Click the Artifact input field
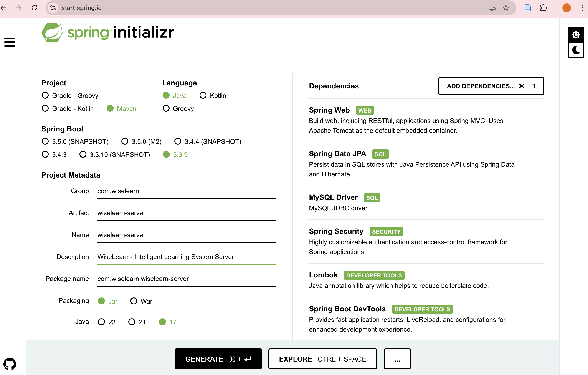Image resolution: width=588 pixels, height=375 pixels. (x=187, y=213)
